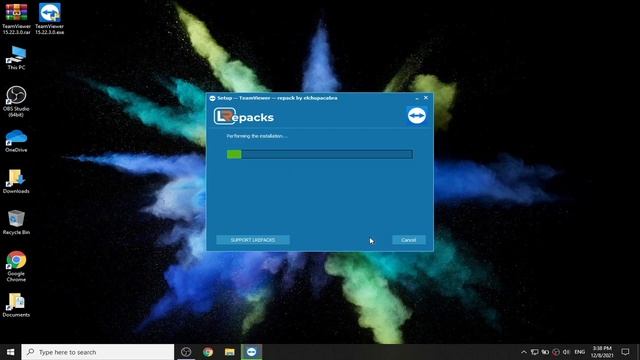Open the notification center icon
The image size is (640, 360).
click(625, 352)
